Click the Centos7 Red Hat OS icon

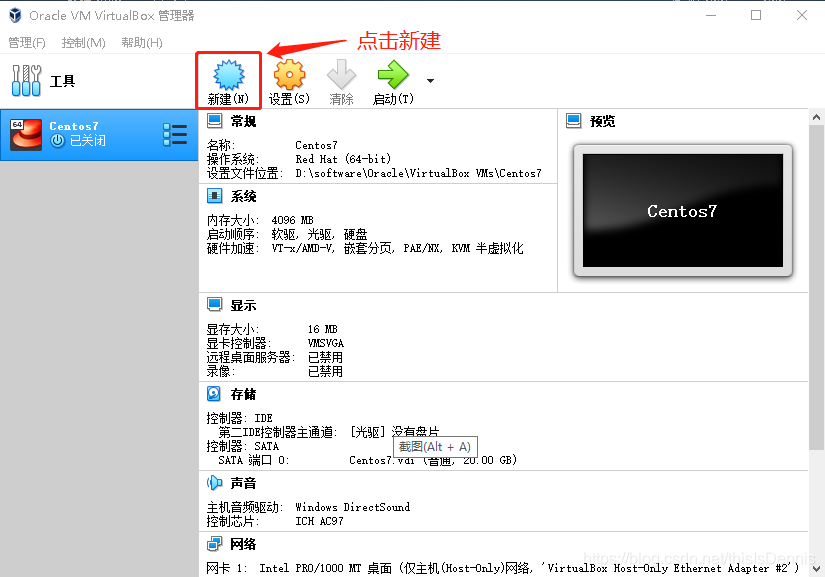pos(26,135)
